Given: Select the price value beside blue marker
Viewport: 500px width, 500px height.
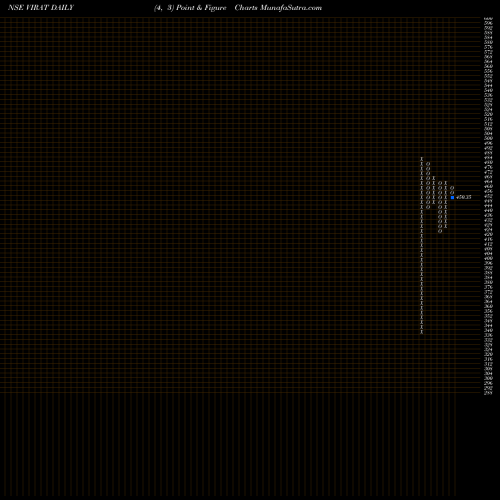Looking at the screenshot, I should [x=464, y=197].
